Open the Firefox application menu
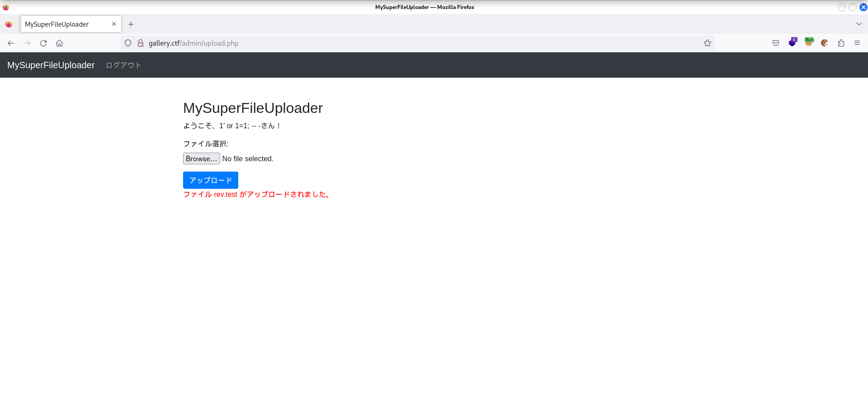 [x=857, y=43]
